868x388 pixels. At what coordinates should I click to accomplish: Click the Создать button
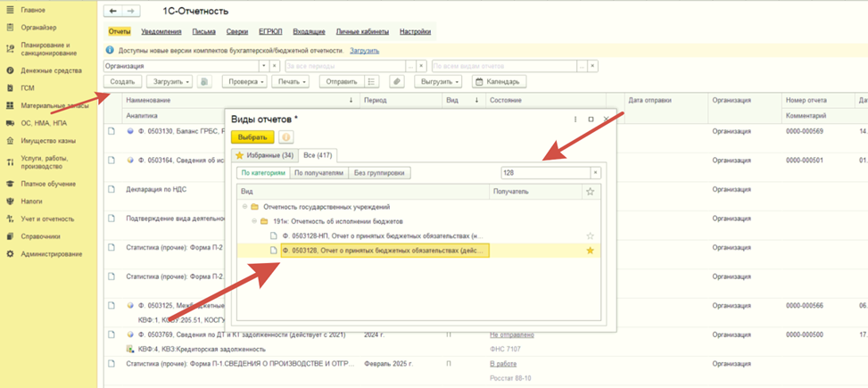tap(122, 81)
